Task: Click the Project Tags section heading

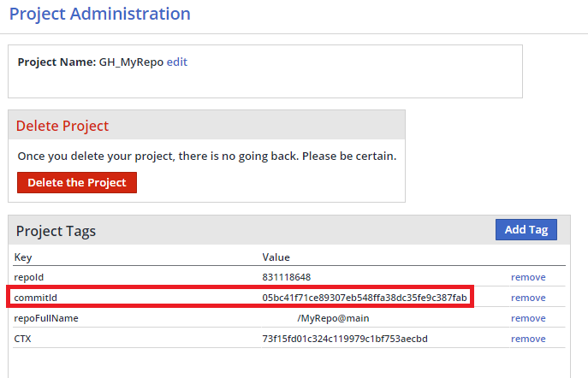Action: (56, 231)
